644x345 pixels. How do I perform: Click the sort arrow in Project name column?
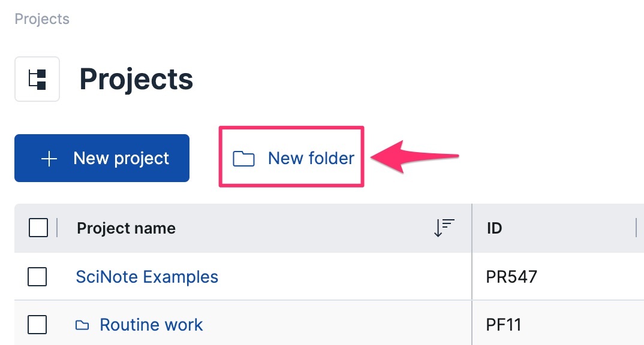pyautogui.click(x=444, y=228)
